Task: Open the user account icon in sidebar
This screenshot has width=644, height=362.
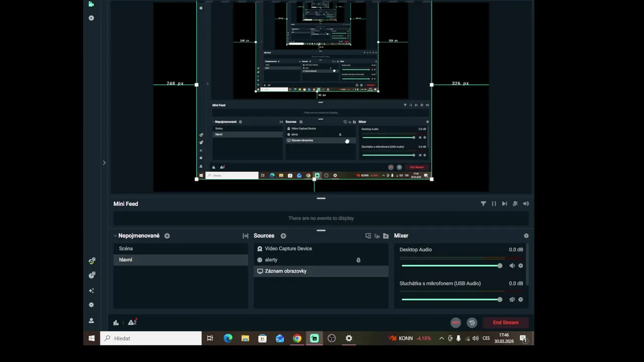Action: pyautogui.click(x=91, y=321)
